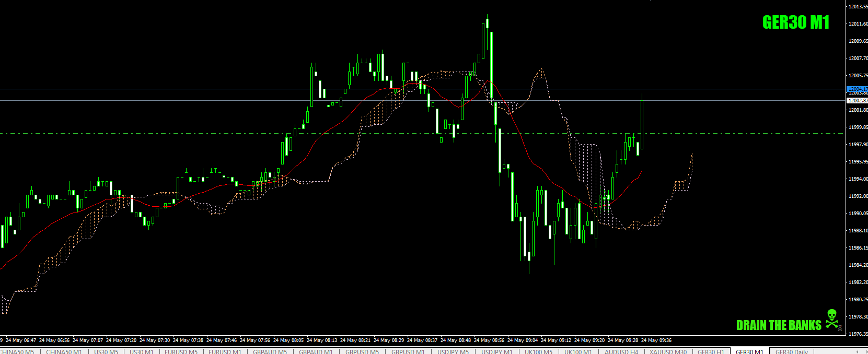Click the 11984.20 price axis value
The width and height of the screenshot is (868, 354).
(858, 265)
